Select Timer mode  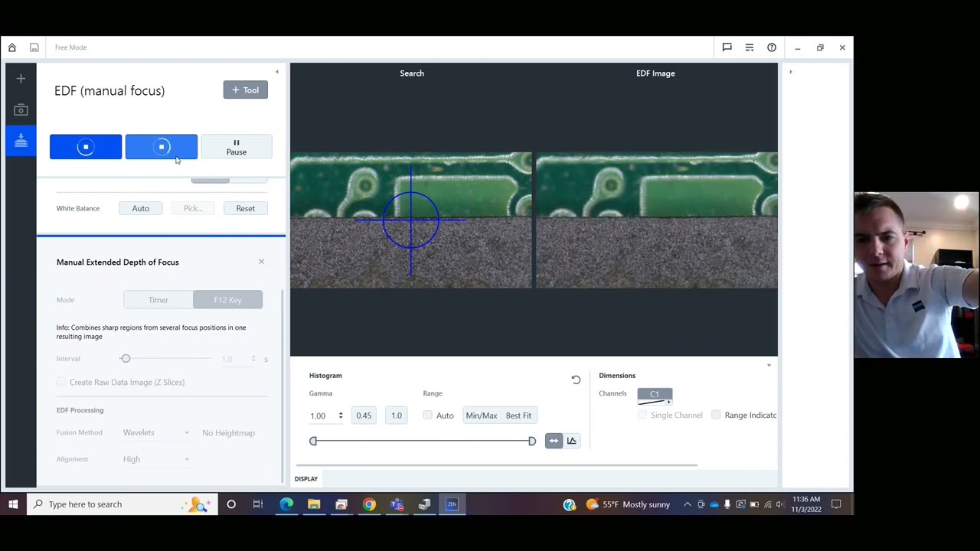tap(158, 300)
